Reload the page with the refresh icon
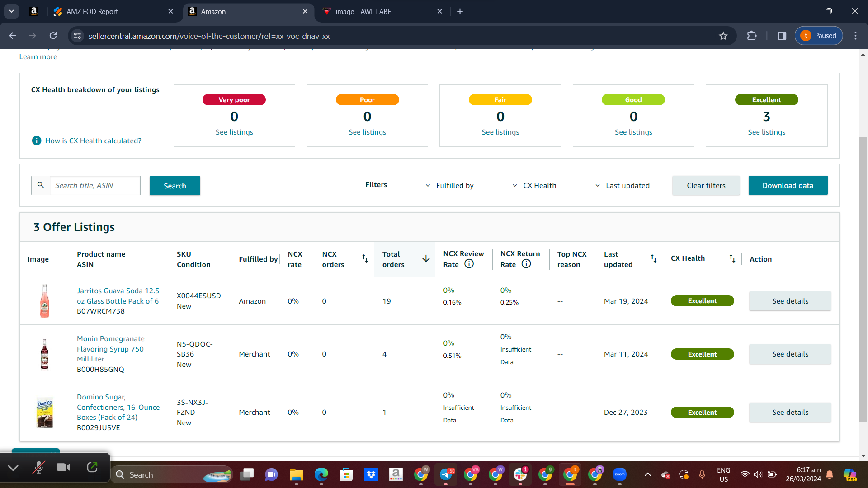 click(x=53, y=36)
